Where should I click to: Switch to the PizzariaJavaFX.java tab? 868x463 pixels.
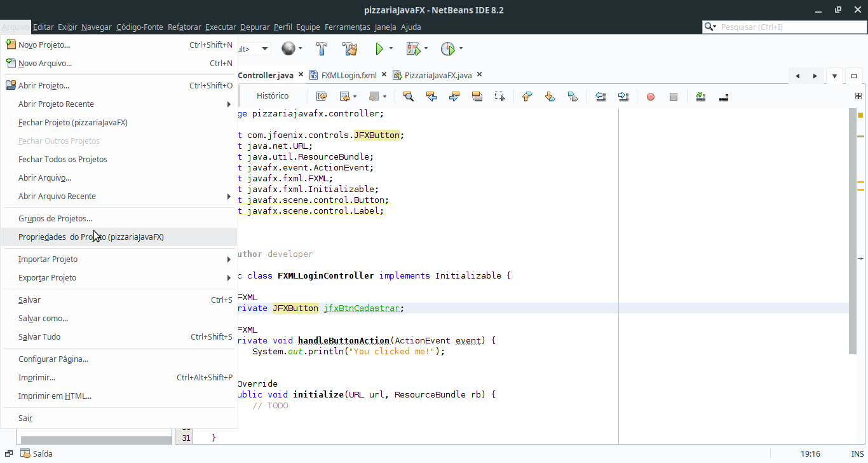pos(438,75)
